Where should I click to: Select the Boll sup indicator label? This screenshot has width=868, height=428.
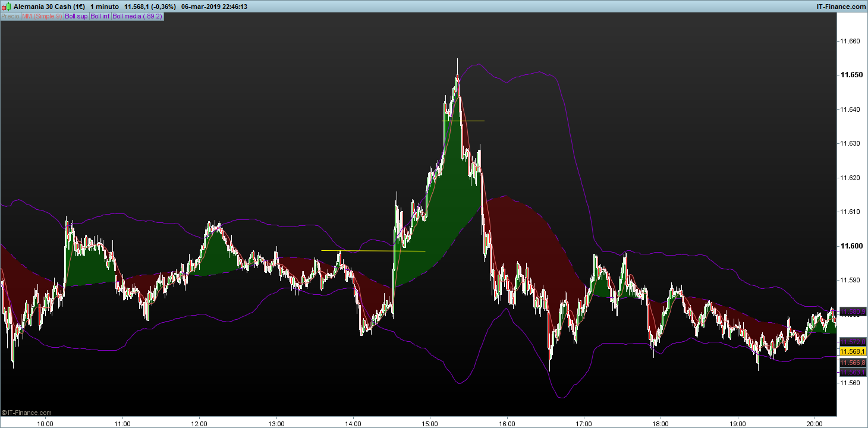pyautogui.click(x=76, y=17)
